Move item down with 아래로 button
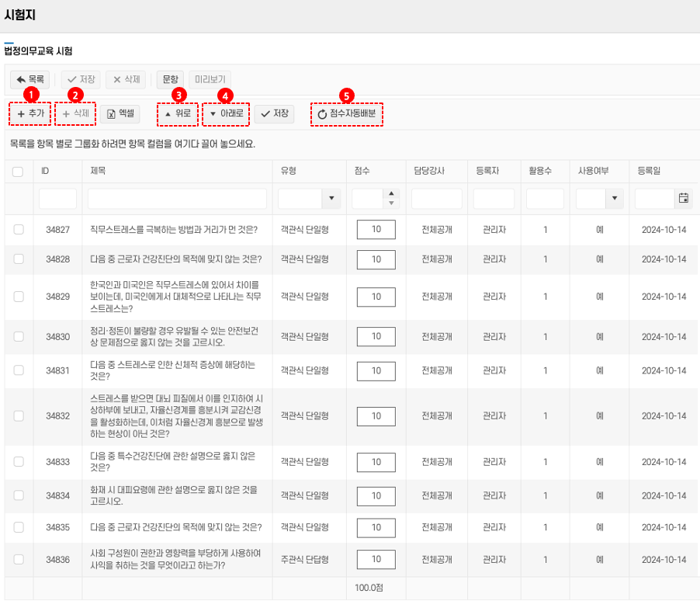This screenshot has width=700, height=601. (226, 114)
